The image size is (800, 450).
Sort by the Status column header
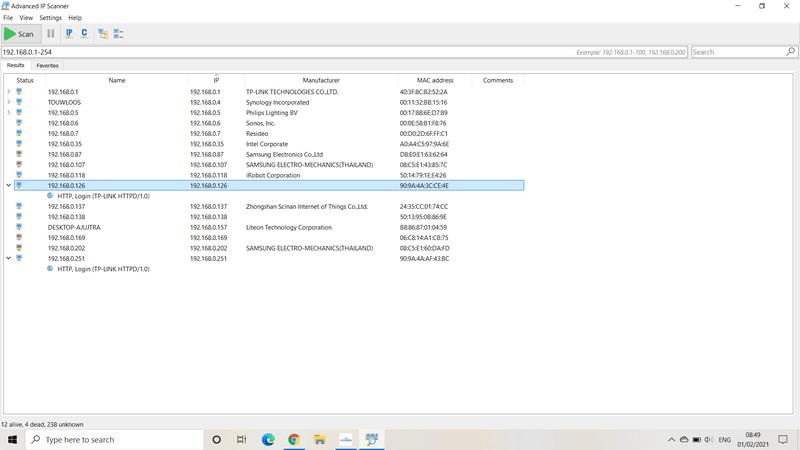25,80
